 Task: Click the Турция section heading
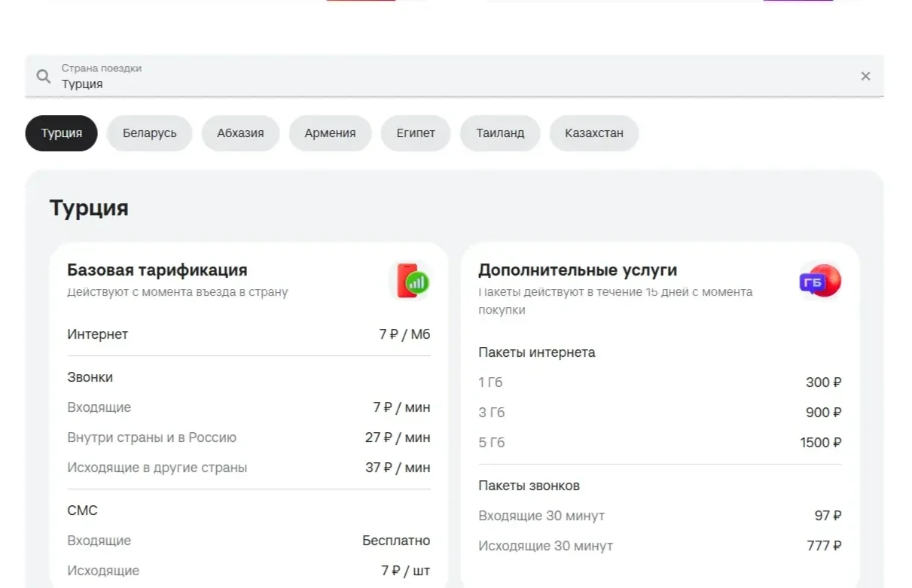point(89,208)
